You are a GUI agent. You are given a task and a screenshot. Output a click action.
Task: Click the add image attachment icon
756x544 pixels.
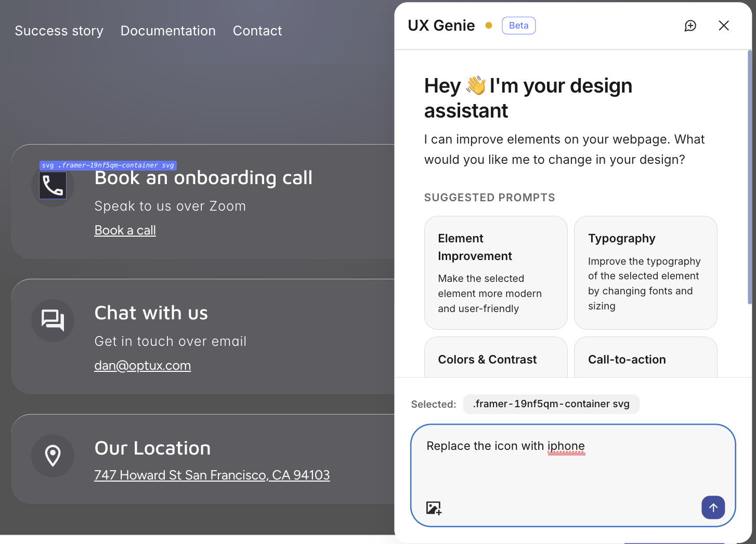(434, 508)
